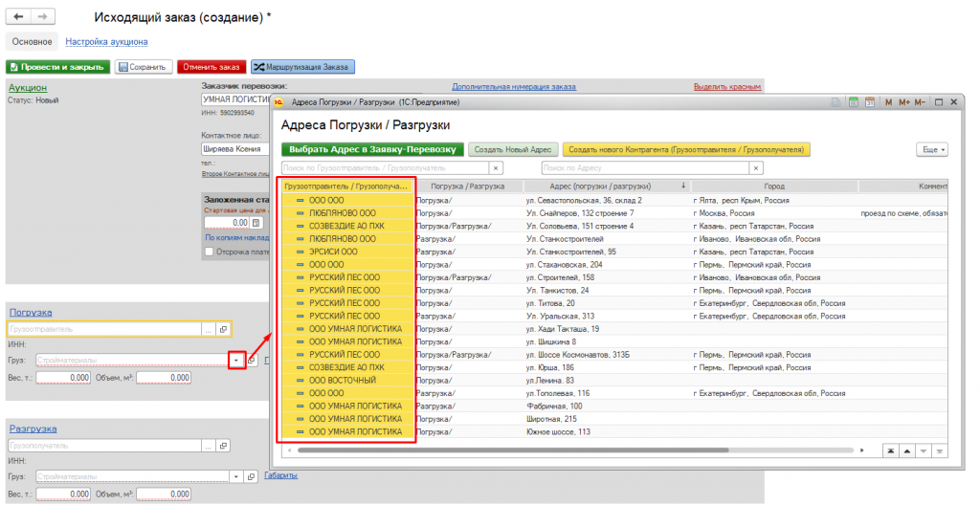Click the Выделить красным link
The height and width of the screenshot is (505, 980).
pyautogui.click(x=727, y=87)
